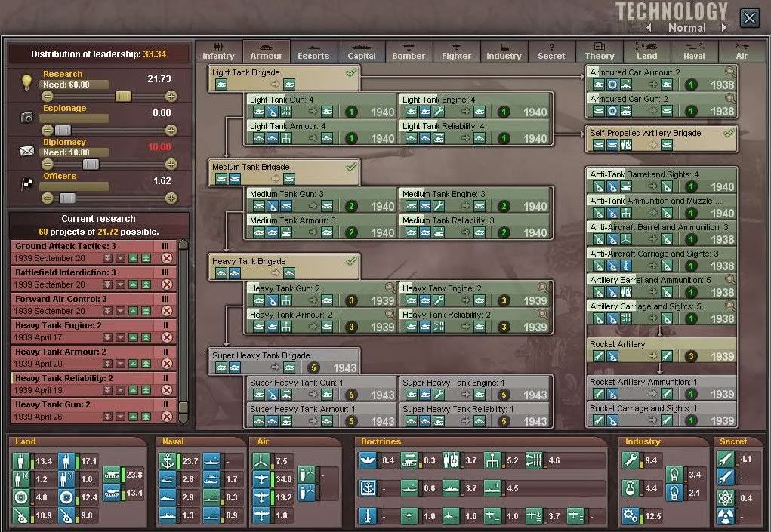771x532 pixels.
Task: Move queued Heavy Tank Reliability: 2 to queue bottom
Action: pos(107,391)
